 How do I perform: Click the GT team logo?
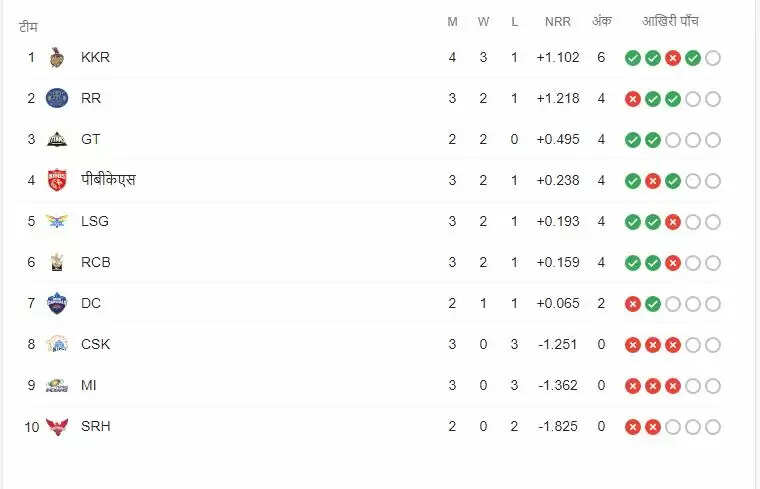(x=57, y=139)
